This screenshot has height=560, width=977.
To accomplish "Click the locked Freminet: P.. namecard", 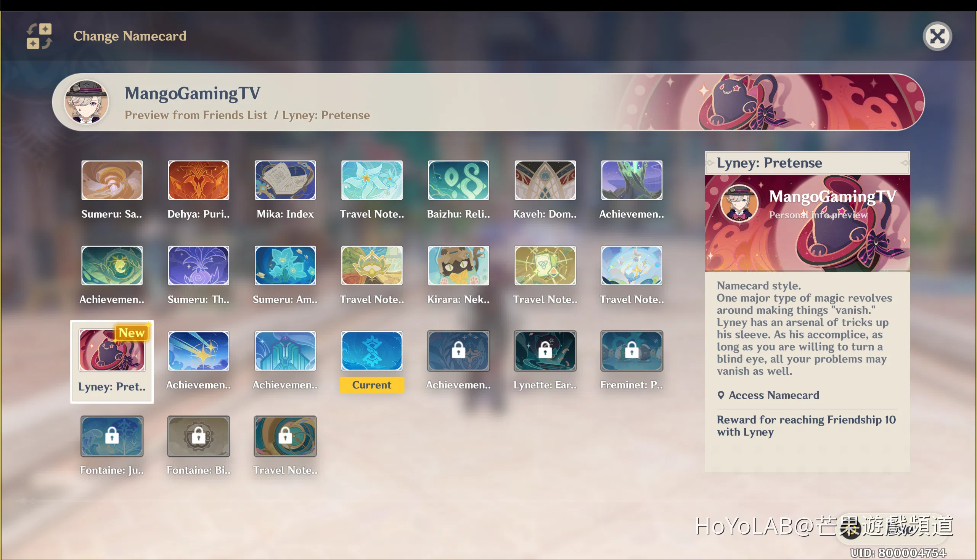I will click(x=632, y=351).
